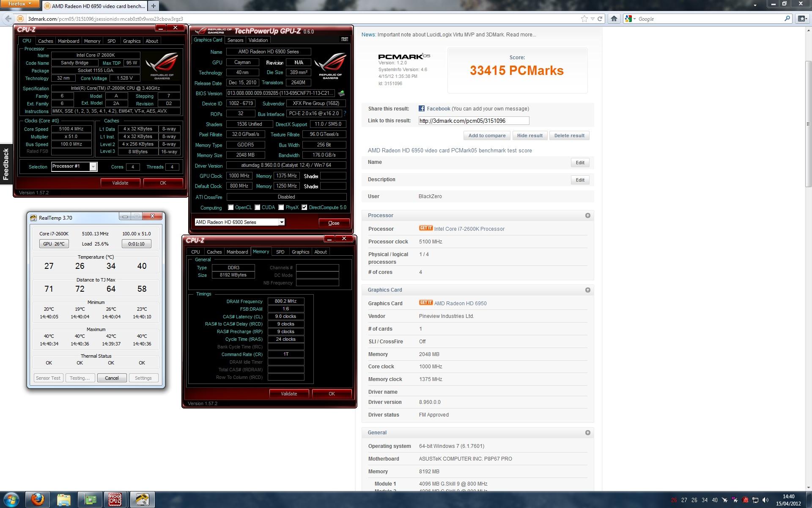Viewport: 812px width, 508px height.
Task: Click Edit button beside Name
Action: [580, 163]
